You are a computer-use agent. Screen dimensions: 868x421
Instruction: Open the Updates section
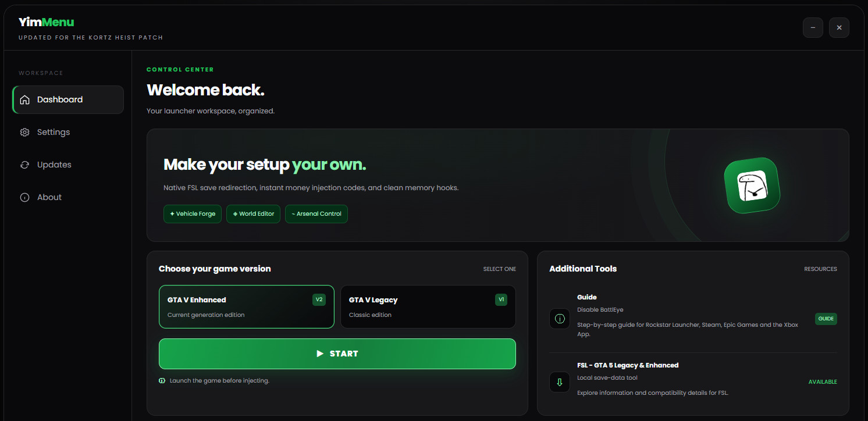click(68, 165)
